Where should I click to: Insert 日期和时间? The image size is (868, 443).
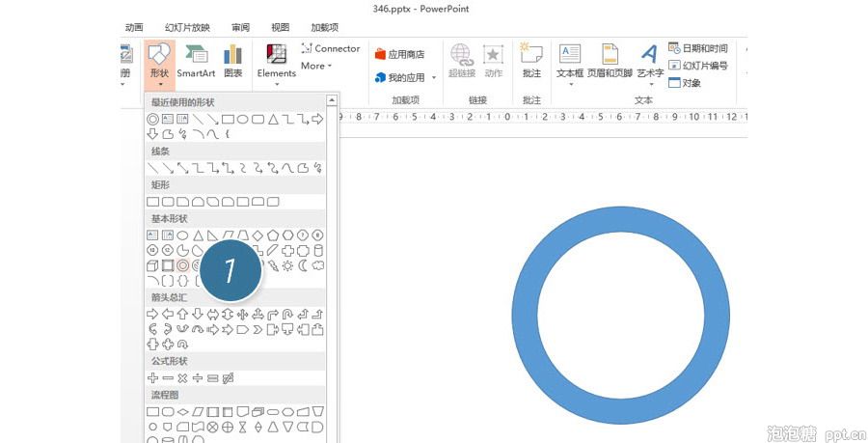point(698,48)
